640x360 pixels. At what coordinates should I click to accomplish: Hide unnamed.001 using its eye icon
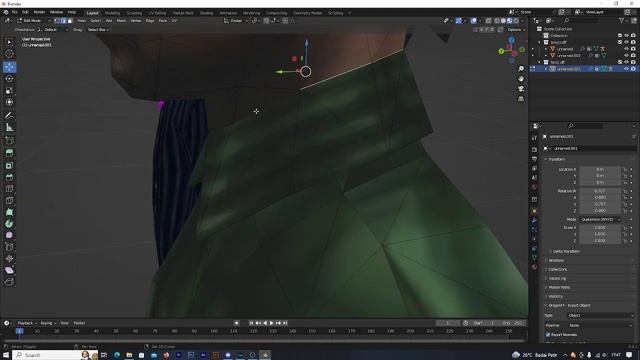click(x=627, y=69)
